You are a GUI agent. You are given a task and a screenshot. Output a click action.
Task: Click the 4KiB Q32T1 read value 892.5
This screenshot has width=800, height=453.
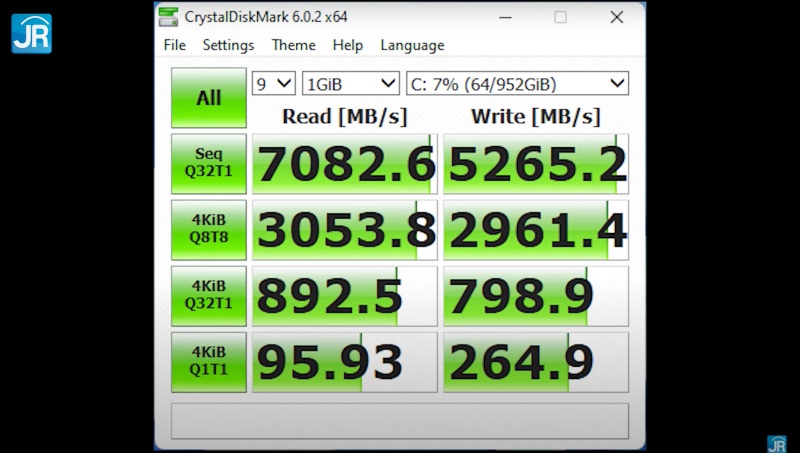pos(345,296)
